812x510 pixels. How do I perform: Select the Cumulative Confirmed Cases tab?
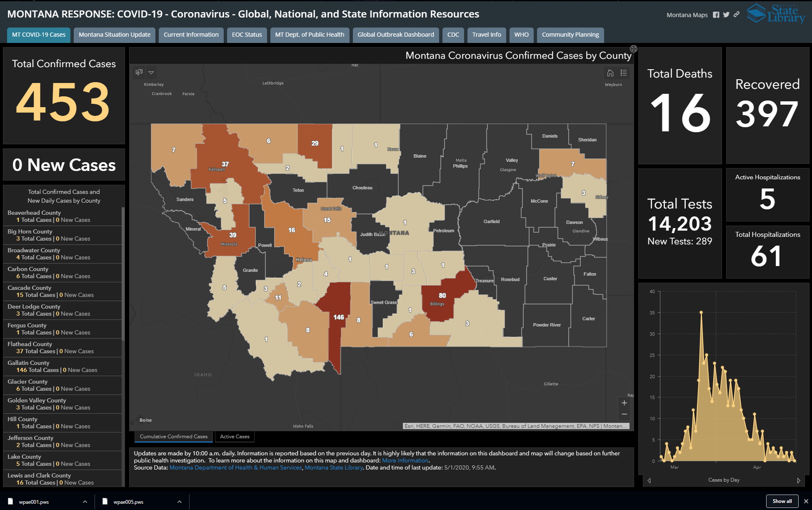[173, 437]
